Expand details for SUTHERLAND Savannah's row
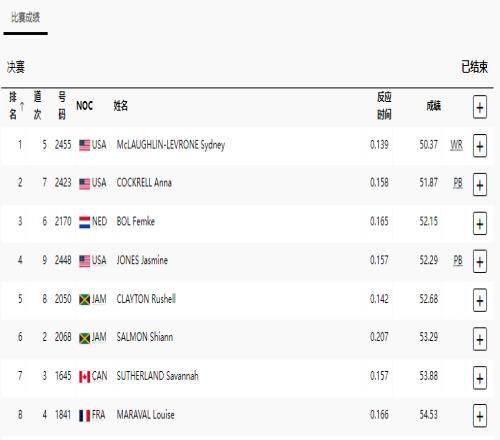Image resolution: width=500 pixels, height=440 pixels. [x=480, y=378]
